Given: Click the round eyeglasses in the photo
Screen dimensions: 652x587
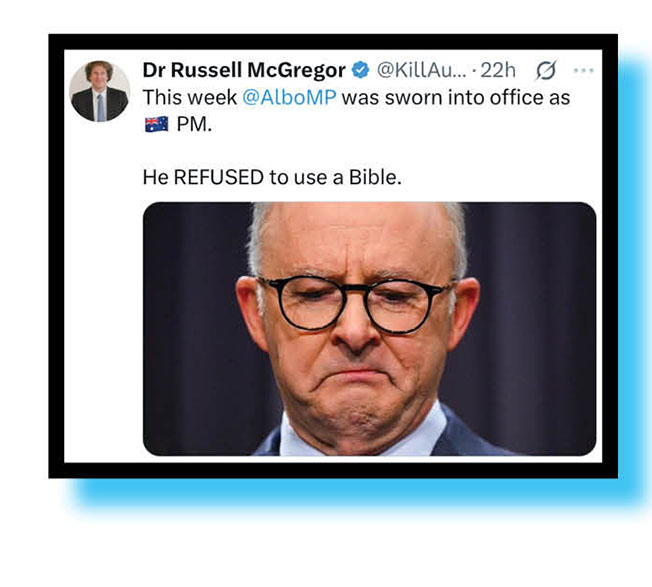Looking at the screenshot, I should (x=353, y=303).
